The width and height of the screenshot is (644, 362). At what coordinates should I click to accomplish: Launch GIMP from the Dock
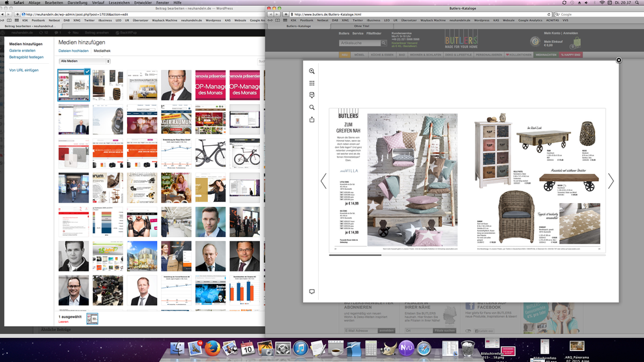click(388, 348)
